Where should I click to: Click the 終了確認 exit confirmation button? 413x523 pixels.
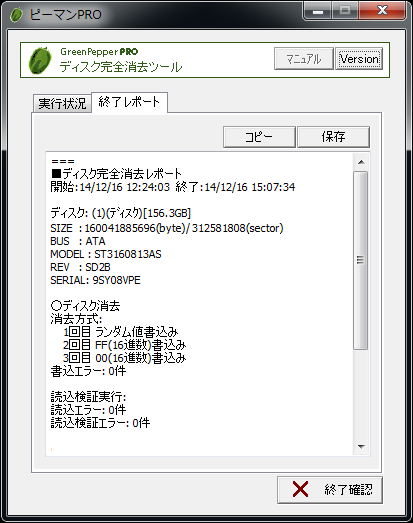tap(330, 490)
